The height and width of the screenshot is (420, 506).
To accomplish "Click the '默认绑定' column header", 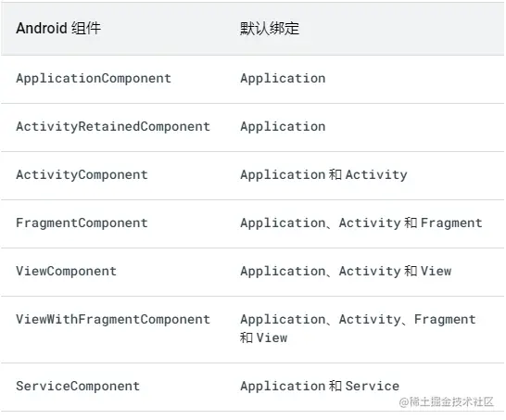I will coord(270,29).
